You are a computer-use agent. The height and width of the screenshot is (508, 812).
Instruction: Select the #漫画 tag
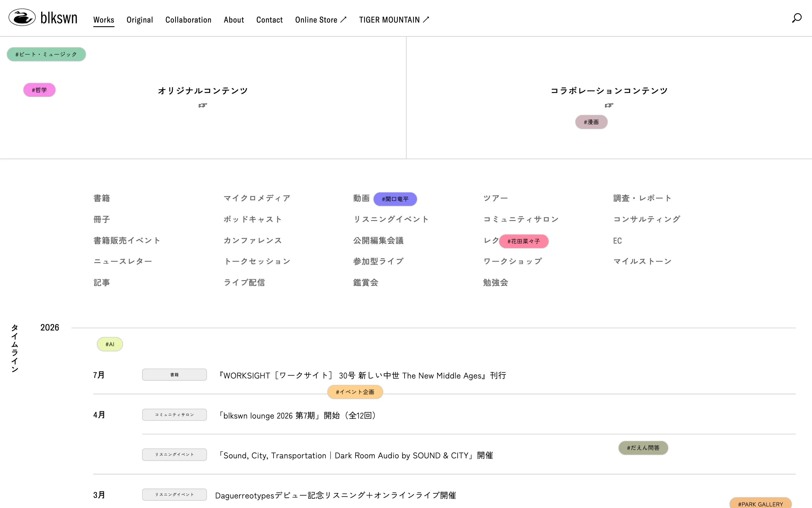tap(591, 122)
